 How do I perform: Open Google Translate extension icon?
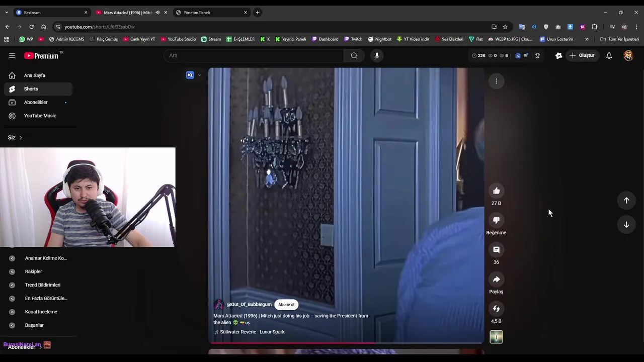pos(522,27)
